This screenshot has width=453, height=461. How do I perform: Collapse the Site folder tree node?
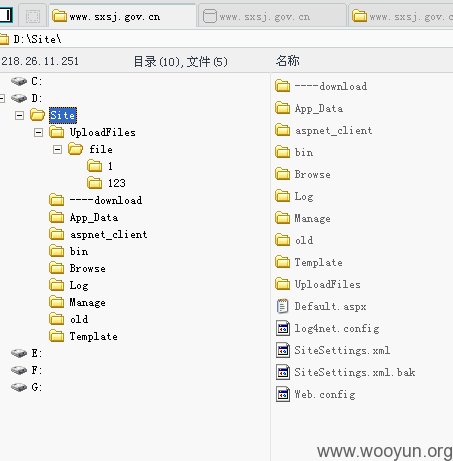click(x=20, y=115)
